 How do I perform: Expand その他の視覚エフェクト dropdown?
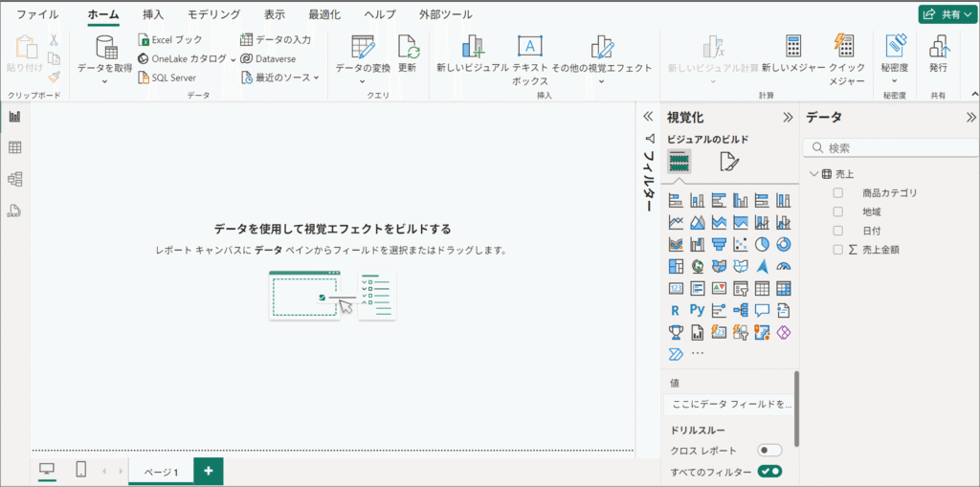(601, 81)
